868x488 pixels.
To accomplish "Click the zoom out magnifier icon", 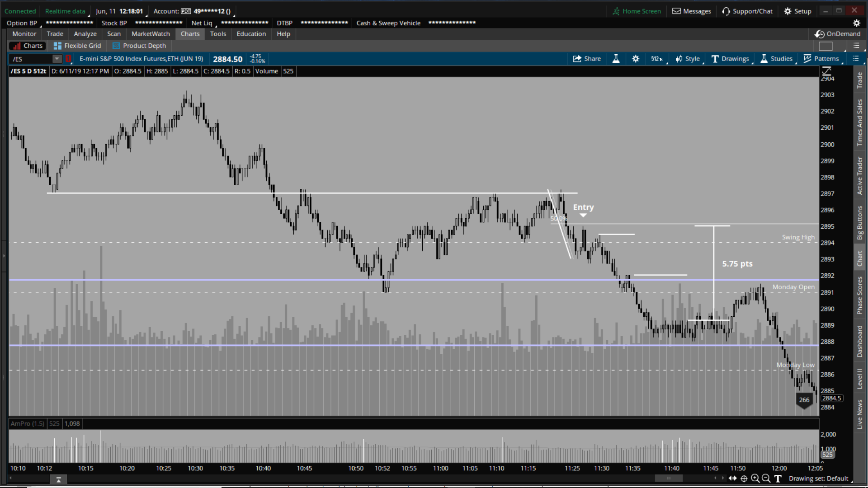I will point(766,479).
